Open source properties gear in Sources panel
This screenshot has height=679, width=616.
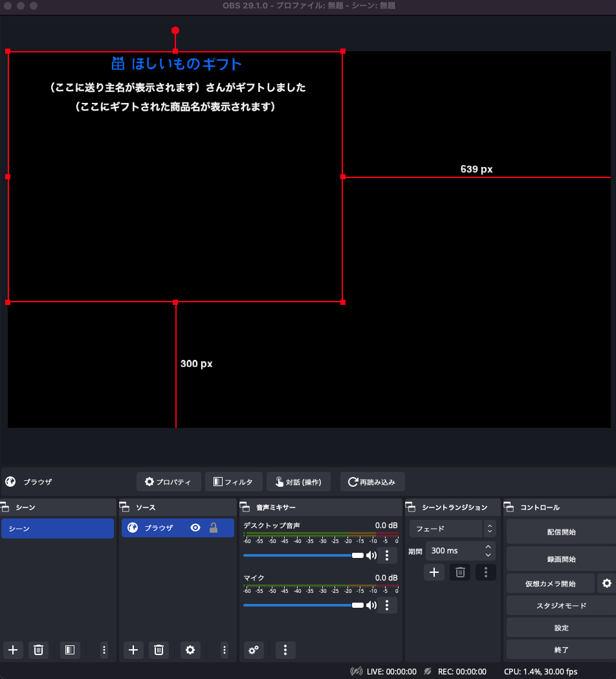tap(190, 650)
